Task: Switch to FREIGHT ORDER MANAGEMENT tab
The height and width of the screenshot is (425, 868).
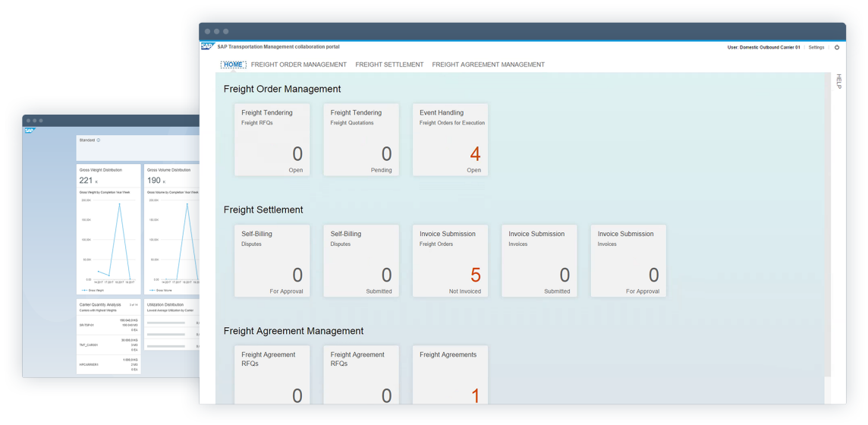Action: (x=299, y=65)
